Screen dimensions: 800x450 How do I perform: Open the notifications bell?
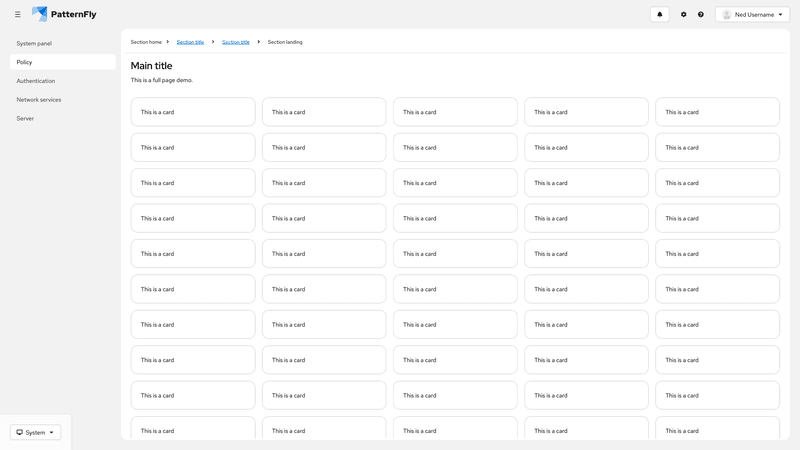click(659, 14)
